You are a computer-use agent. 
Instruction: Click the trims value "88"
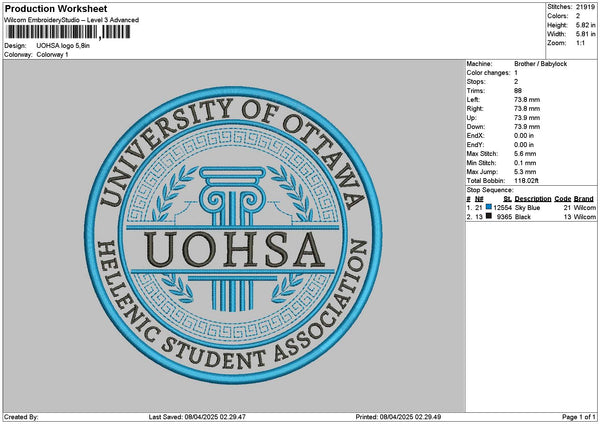pos(518,91)
